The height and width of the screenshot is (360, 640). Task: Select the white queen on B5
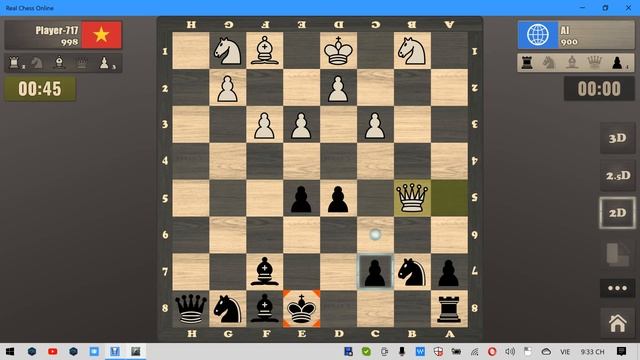point(412,198)
